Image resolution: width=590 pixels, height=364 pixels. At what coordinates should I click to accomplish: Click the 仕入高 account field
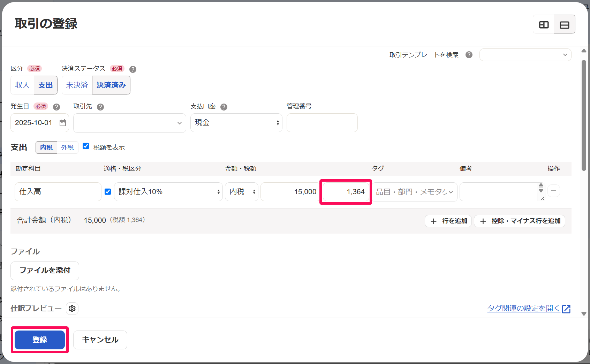coord(58,192)
